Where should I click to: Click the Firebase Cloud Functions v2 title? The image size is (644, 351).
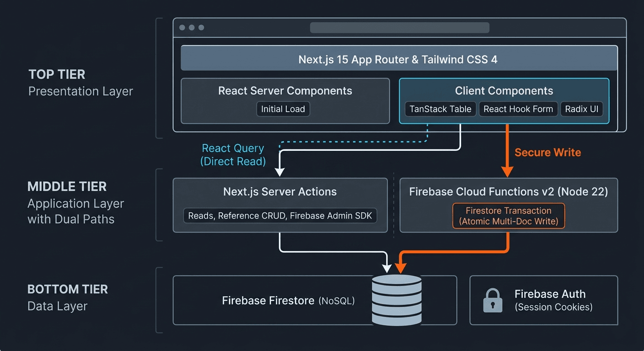pos(509,191)
